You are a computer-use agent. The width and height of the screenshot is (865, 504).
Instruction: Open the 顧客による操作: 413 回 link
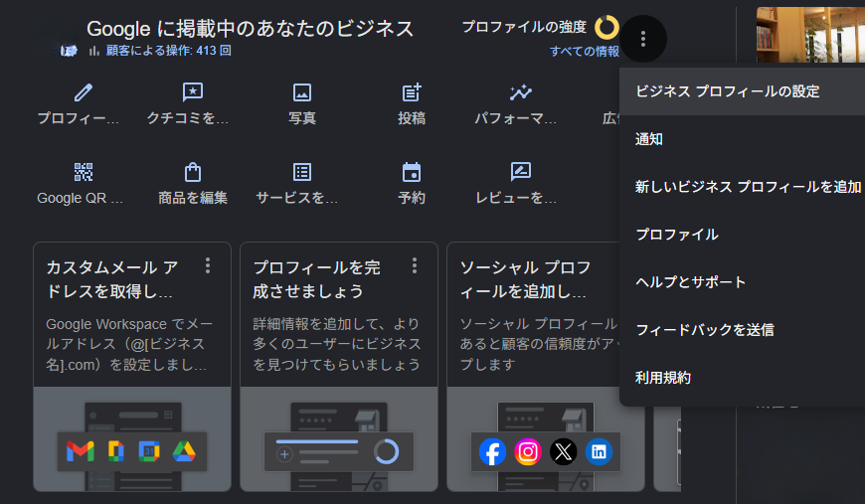(168, 51)
